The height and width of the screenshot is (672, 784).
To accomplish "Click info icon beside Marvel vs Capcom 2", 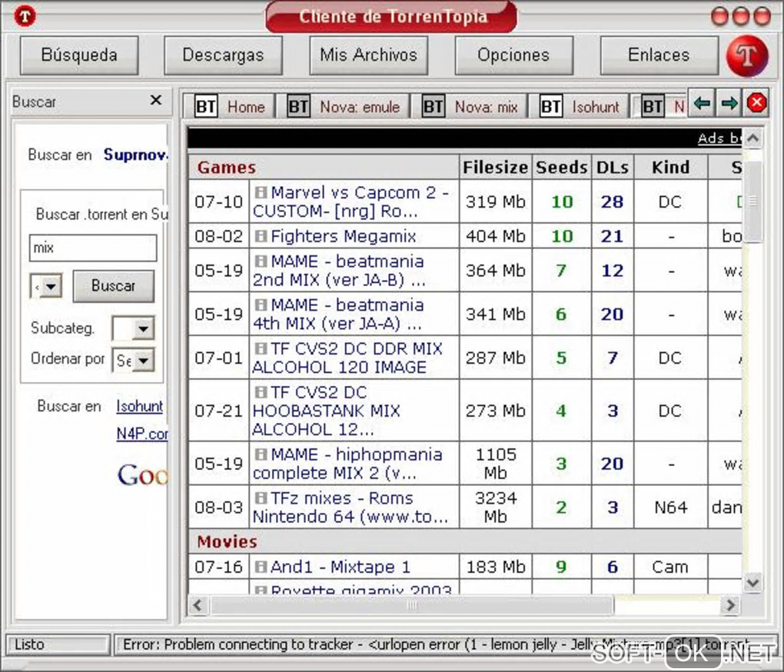I will coord(261,192).
